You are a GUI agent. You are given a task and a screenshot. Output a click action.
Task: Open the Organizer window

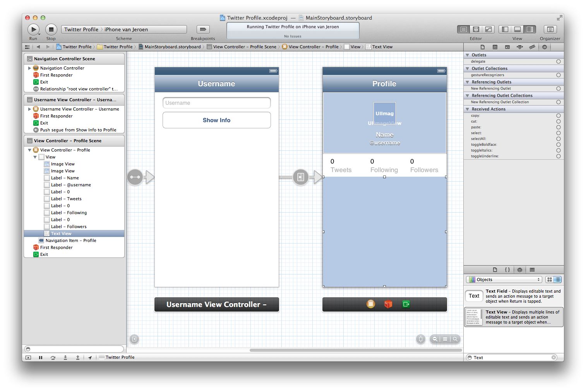click(550, 29)
